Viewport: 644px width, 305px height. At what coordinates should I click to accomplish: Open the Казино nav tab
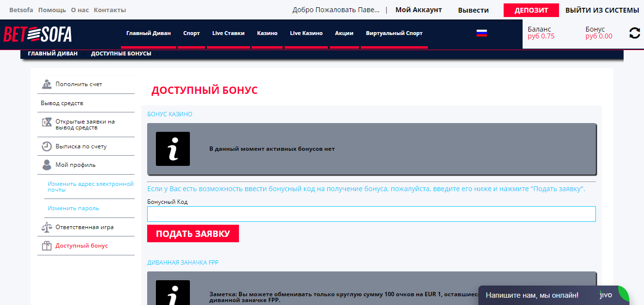pyautogui.click(x=267, y=33)
